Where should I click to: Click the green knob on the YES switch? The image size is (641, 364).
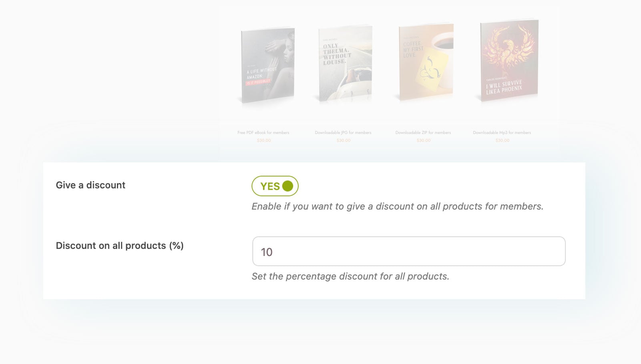point(287,186)
